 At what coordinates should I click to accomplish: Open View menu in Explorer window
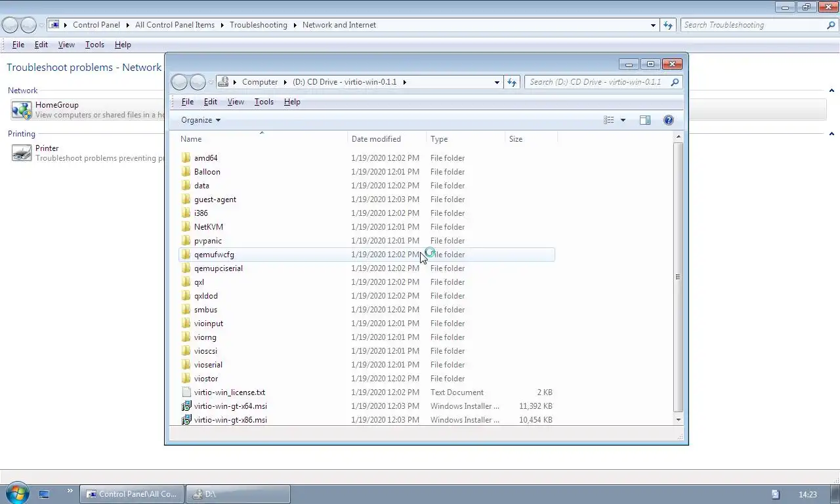236,102
